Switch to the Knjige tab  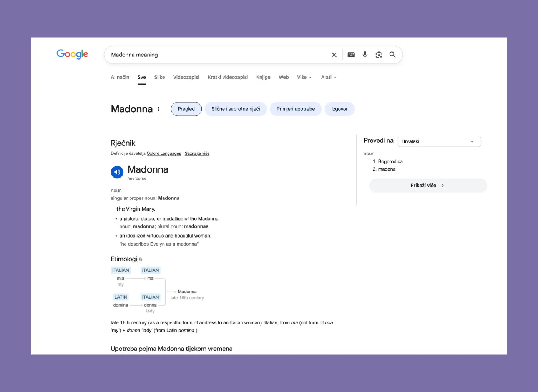click(x=263, y=77)
